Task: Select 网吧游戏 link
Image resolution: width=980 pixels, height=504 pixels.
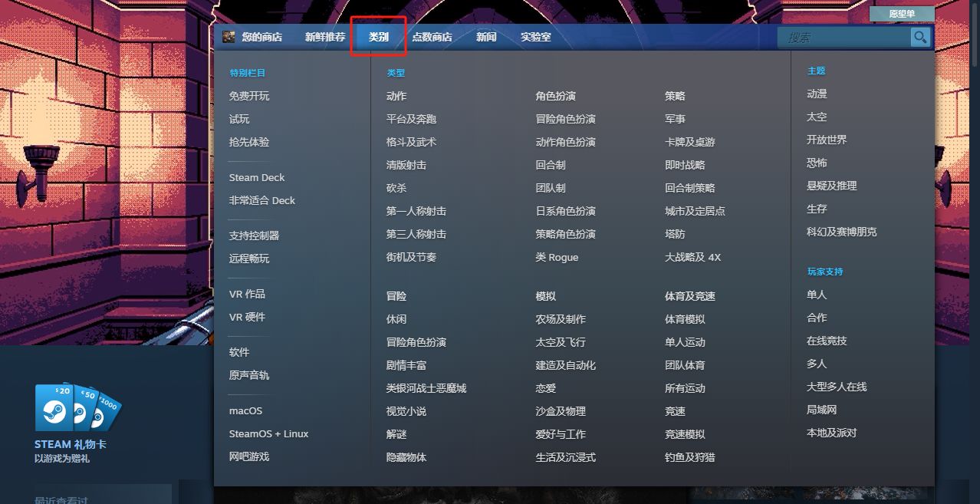Action: pos(249,456)
